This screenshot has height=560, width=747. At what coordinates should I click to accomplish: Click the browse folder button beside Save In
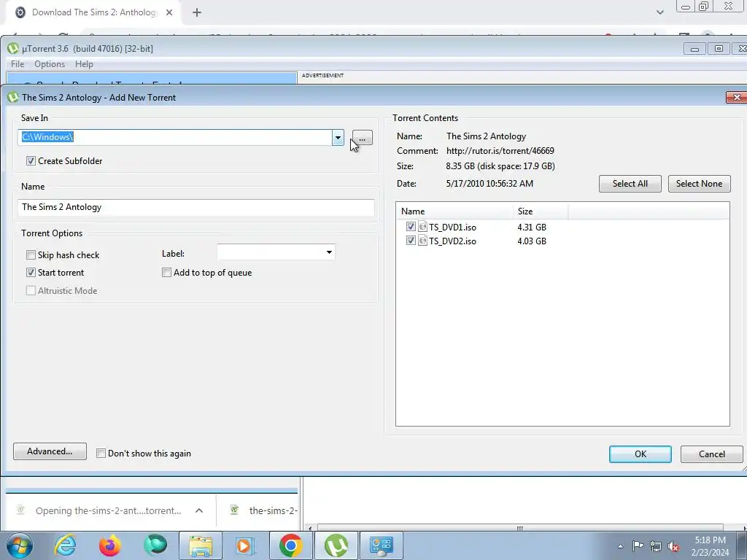coord(362,138)
